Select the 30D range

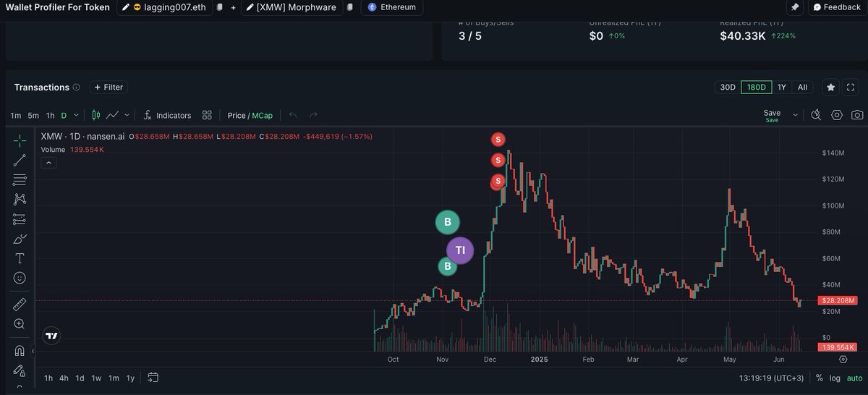click(727, 87)
